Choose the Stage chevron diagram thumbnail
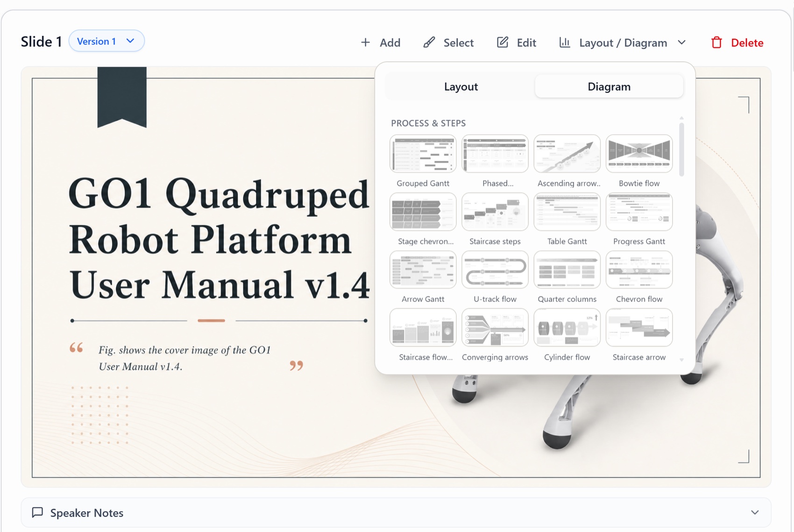Image resolution: width=794 pixels, height=532 pixels. [x=423, y=212]
